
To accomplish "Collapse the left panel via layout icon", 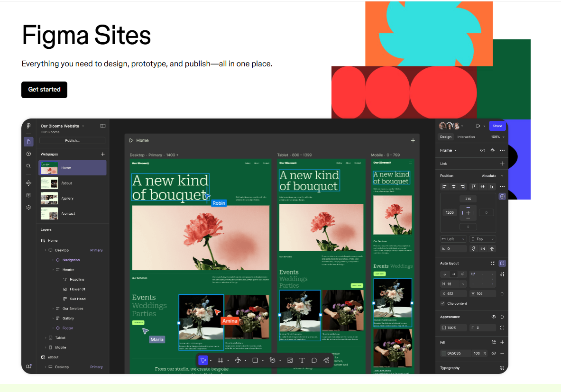I will pyautogui.click(x=103, y=126).
